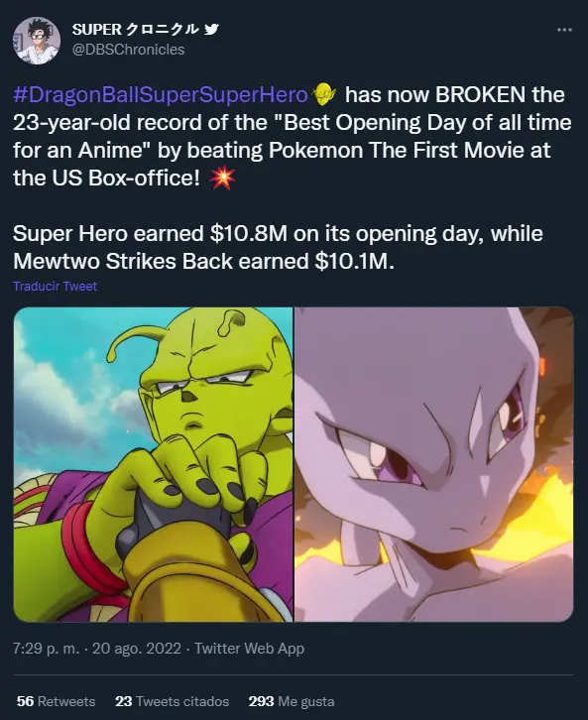Image resolution: width=588 pixels, height=720 pixels.
Task: Click the SUPER クロニクル profile avatar
Action: click(37, 41)
